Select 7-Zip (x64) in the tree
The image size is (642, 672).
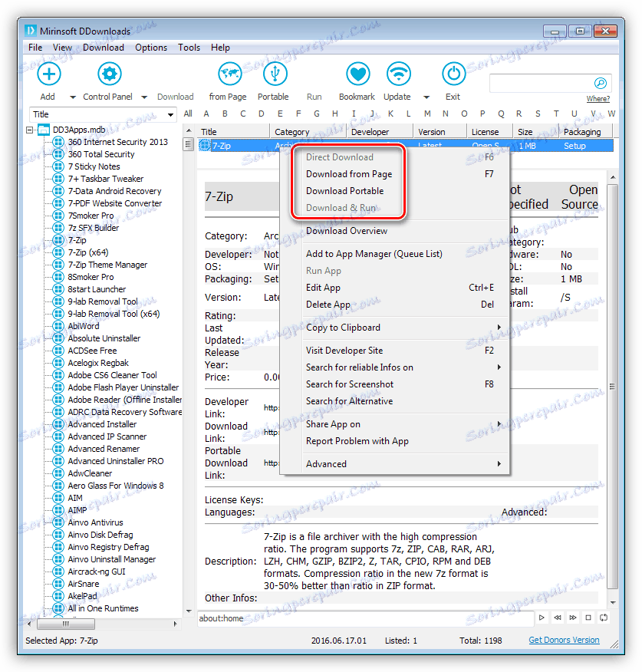(88, 252)
